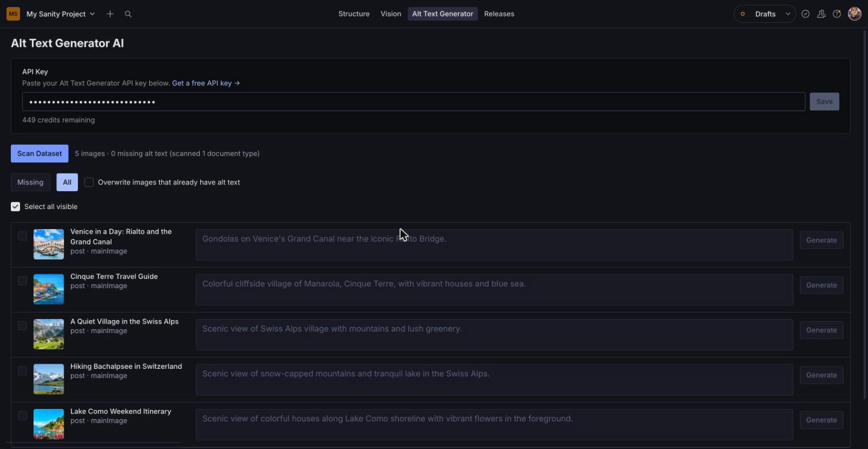868x449 pixels.
Task: Click the 449 credits remaining text
Action: click(x=58, y=120)
